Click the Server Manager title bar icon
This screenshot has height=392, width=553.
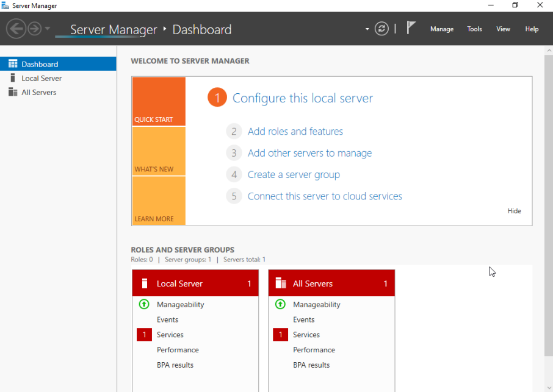5,5
